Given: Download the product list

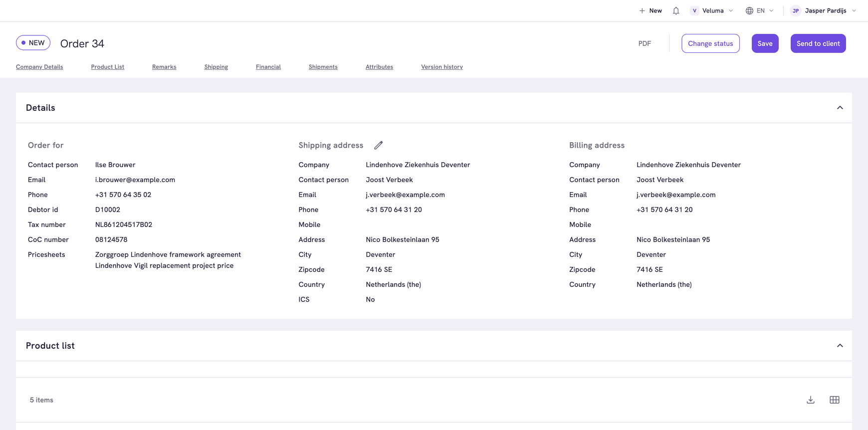Looking at the screenshot, I should click(811, 400).
